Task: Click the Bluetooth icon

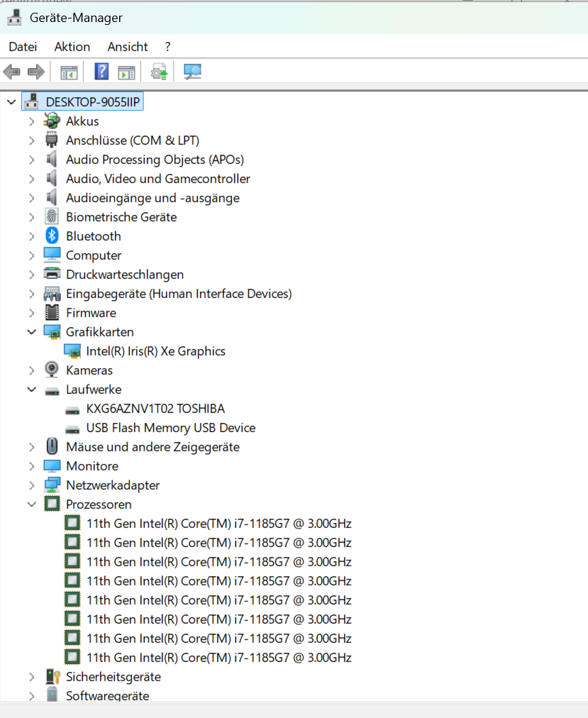Action: [x=52, y=236]
